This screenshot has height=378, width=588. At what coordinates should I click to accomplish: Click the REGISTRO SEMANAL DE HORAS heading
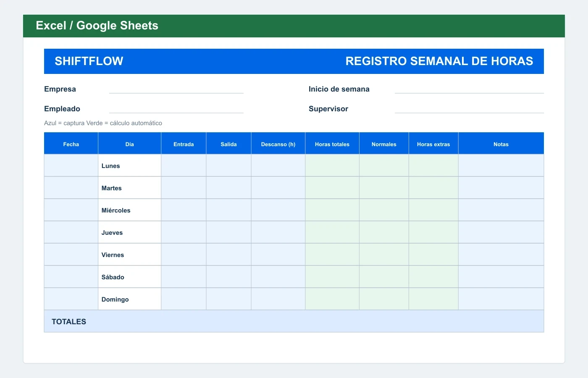[439, 61]
